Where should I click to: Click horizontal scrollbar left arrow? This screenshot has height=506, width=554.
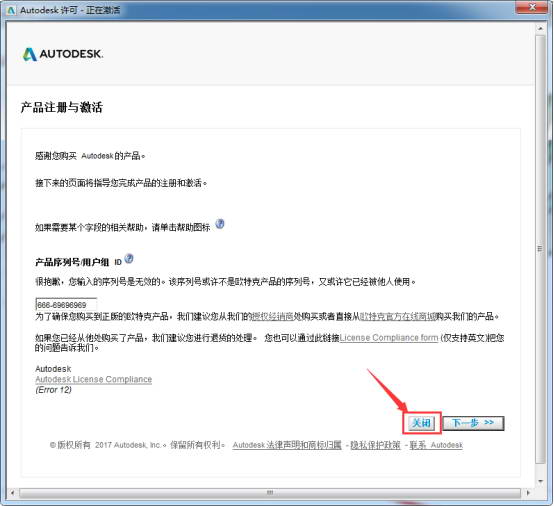(x=13, y=492)
